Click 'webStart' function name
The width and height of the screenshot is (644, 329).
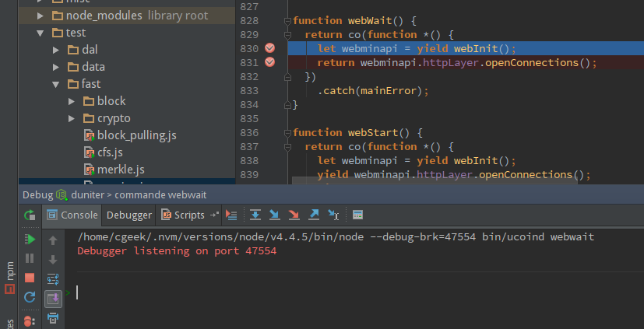point(373,132)
